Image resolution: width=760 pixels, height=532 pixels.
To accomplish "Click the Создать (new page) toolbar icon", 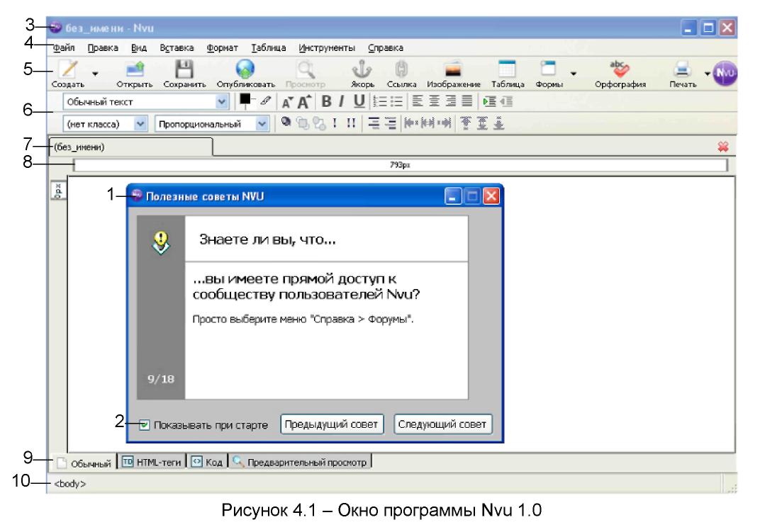I will pyautogui.click(x=68, y=69).
